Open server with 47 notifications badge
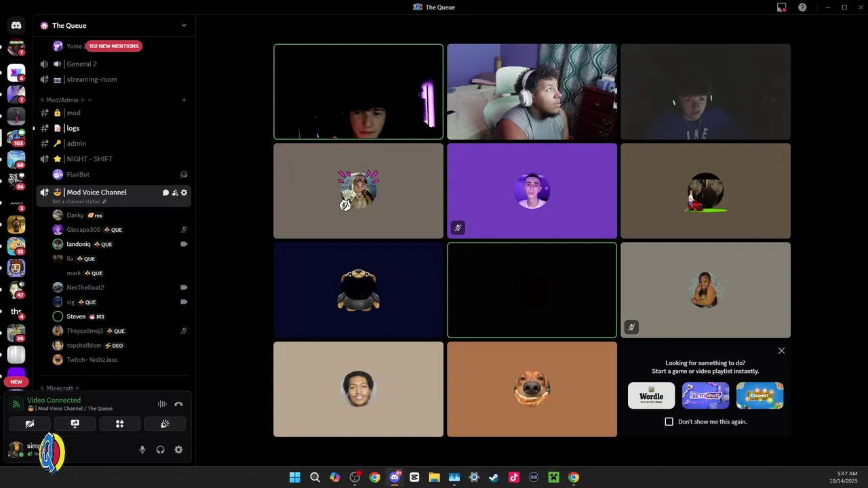Viewport: 868px width, 488px height. 16,289
